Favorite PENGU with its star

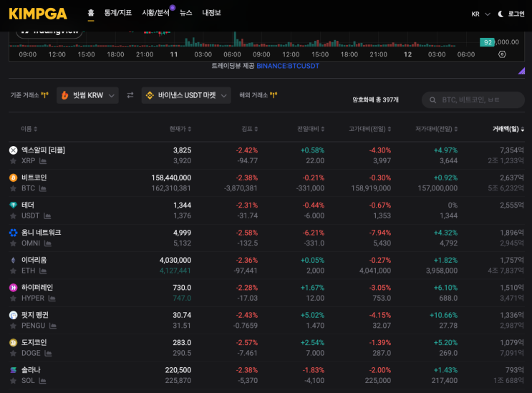pyautogui.click(x=13, y=326)
